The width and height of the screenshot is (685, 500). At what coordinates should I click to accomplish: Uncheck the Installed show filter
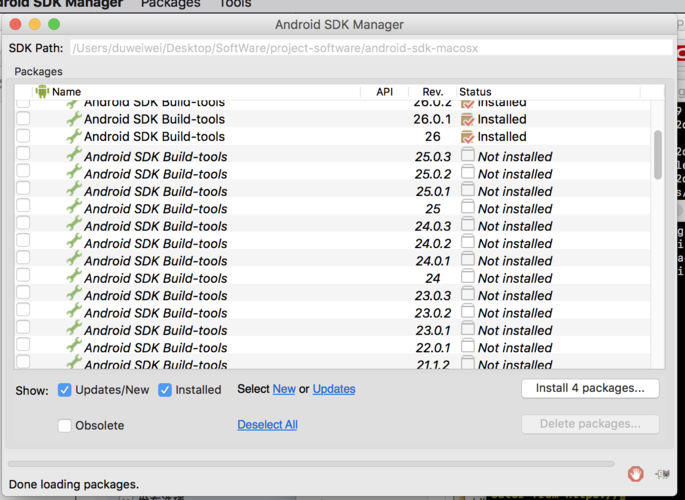165,390
